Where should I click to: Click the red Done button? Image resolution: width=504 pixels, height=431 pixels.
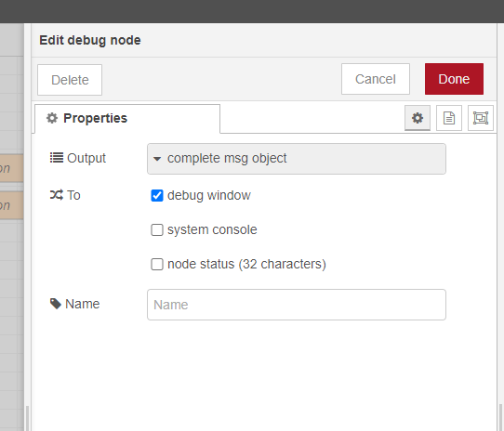(x=454, y=79)
